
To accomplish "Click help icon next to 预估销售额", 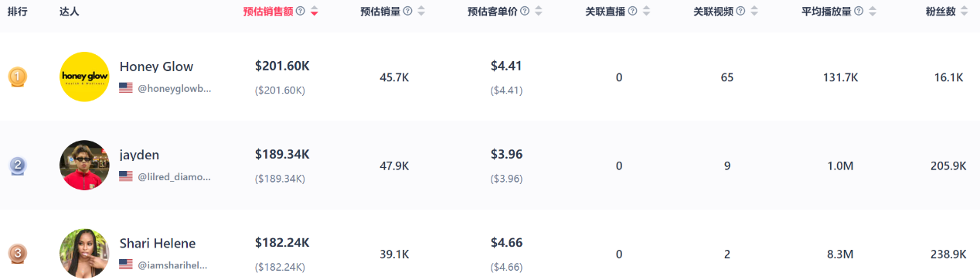I will tap(301, 12).
